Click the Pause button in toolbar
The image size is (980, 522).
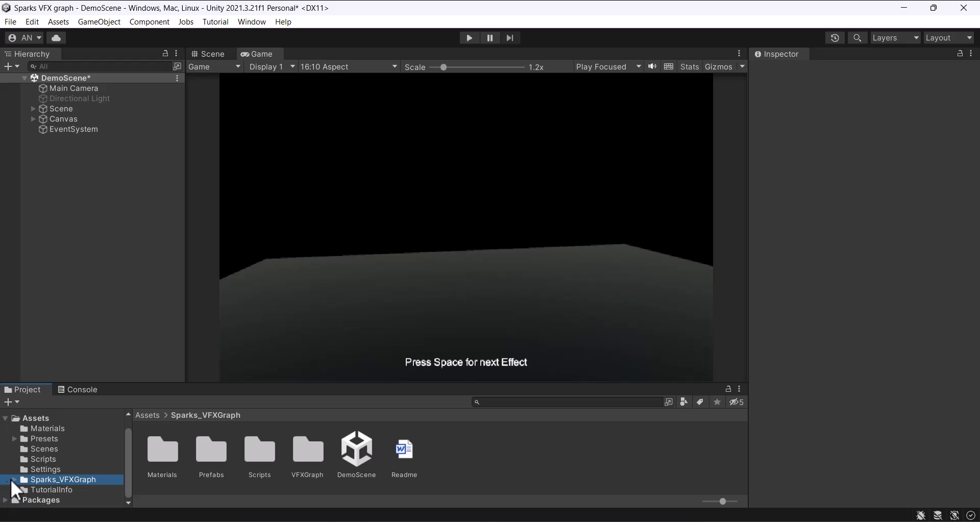pyautogui.click(x=490, y=38)
